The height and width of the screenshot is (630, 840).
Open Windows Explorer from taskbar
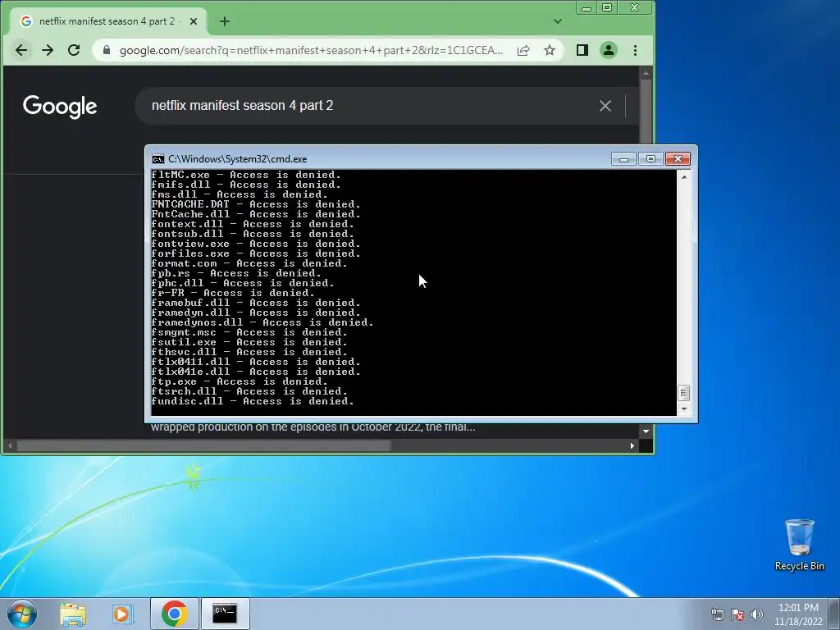click(73, 614)
